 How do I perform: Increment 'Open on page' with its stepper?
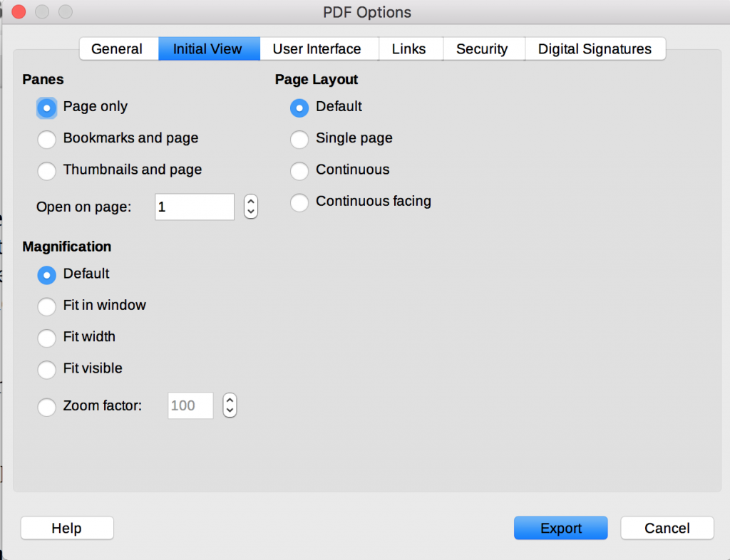point(250,202)
